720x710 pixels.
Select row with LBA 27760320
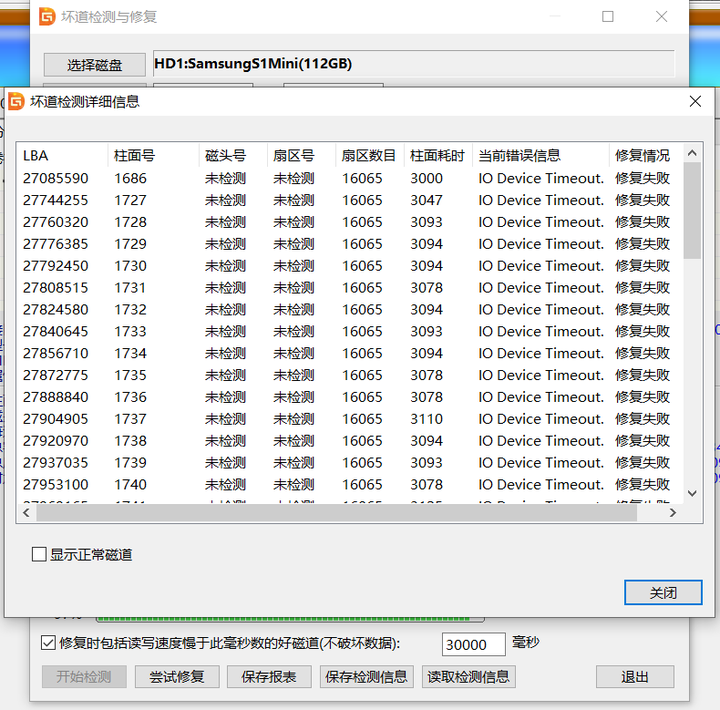click(x=350, y=222)
